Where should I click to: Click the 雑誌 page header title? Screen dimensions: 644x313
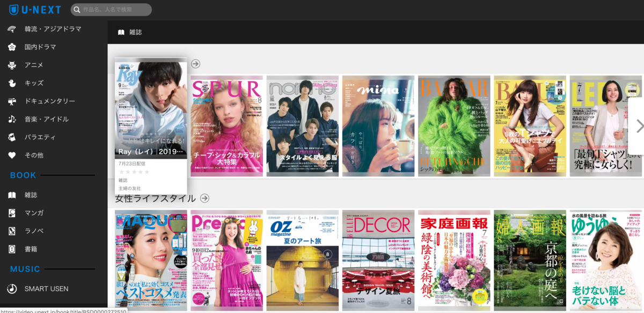coord(136,32)
